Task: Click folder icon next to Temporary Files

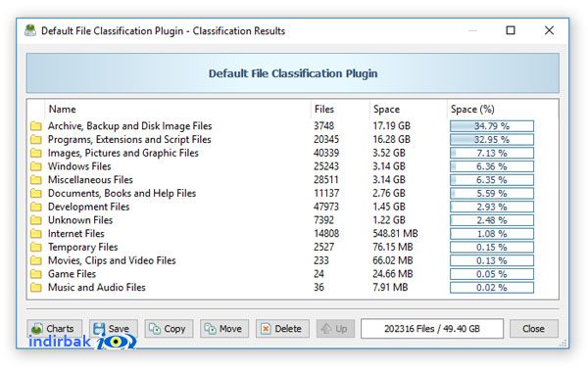Action: pos(36,248)
